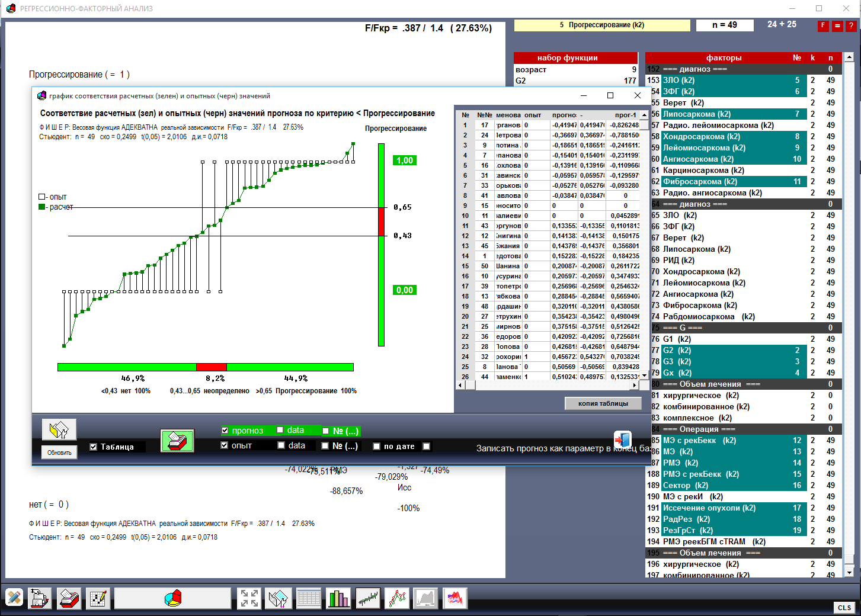Toggle the прогноз checkbox
This screenshot has height=616, width=861.
click(225, 431)
